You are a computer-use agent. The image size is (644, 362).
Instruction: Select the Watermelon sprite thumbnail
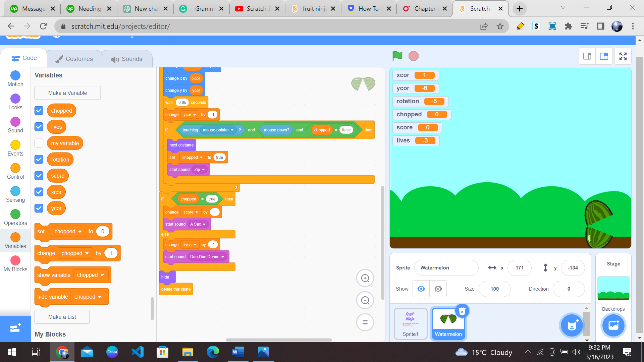pos(448,321)
